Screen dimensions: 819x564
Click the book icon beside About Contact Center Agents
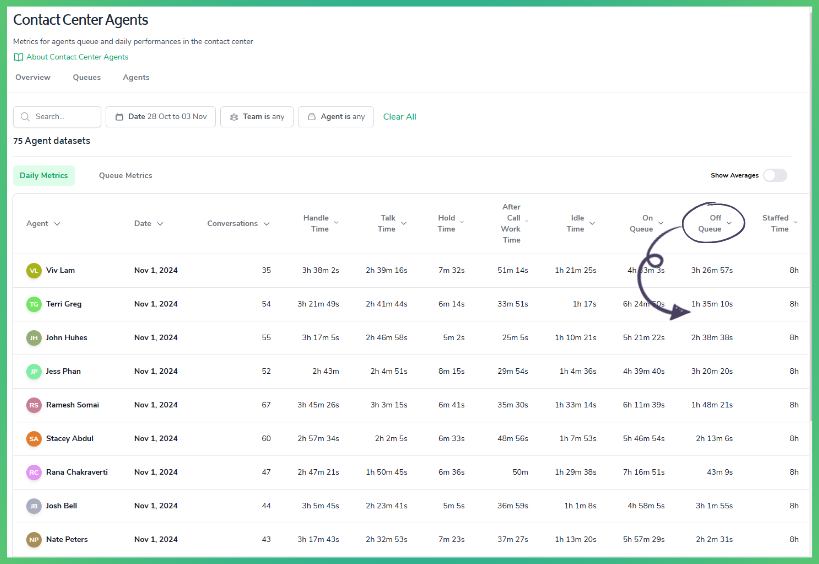[18, 57]
